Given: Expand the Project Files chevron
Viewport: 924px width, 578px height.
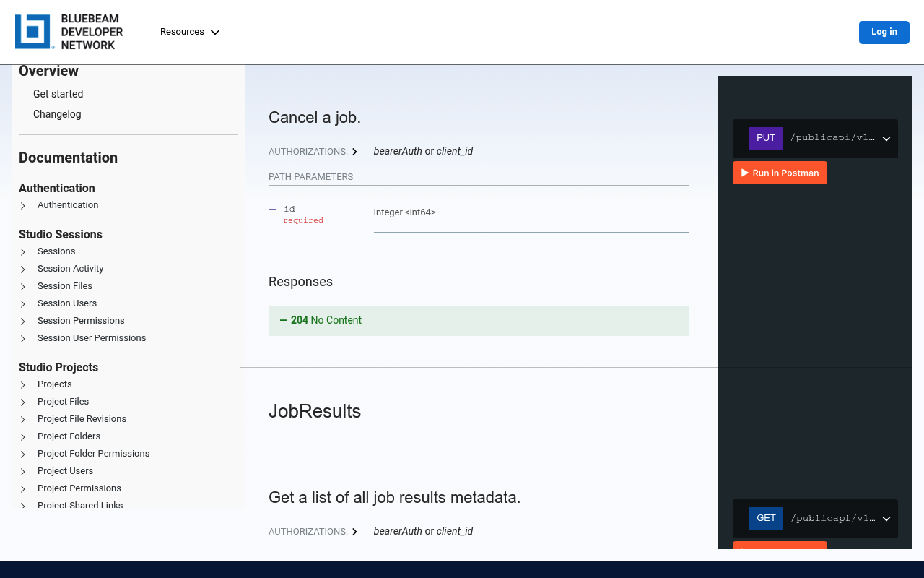Looking at the screenshot, I should coord(23,402).
